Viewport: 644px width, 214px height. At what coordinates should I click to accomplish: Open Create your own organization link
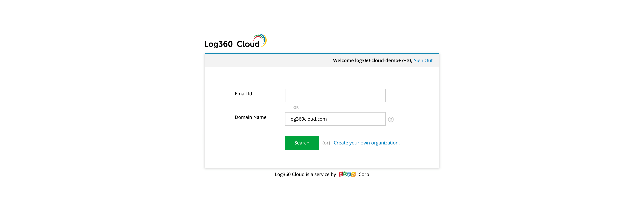pos(366,143)
